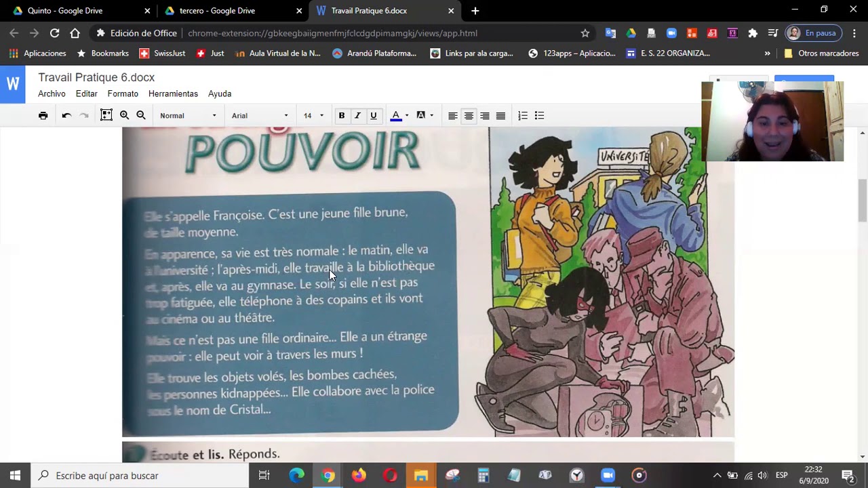Align text to the right
This screenshot has height=488, width=868.
click(485, 116)
